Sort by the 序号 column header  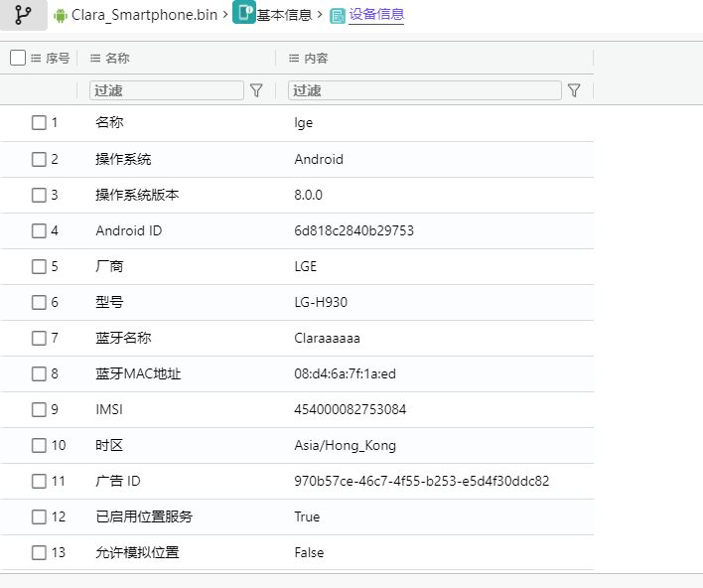tap(58, 58)
